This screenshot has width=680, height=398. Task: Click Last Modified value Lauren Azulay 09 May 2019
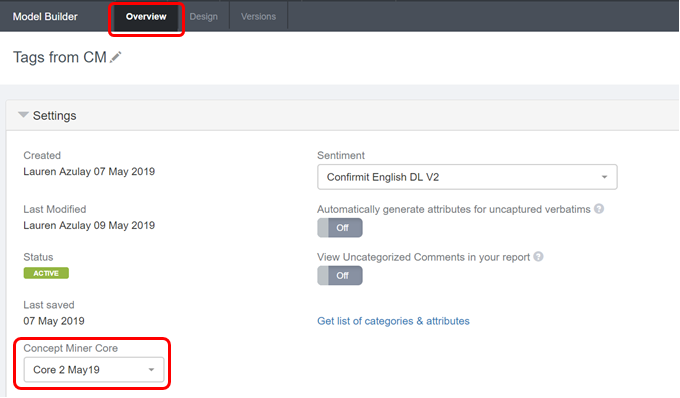point(89,225)
